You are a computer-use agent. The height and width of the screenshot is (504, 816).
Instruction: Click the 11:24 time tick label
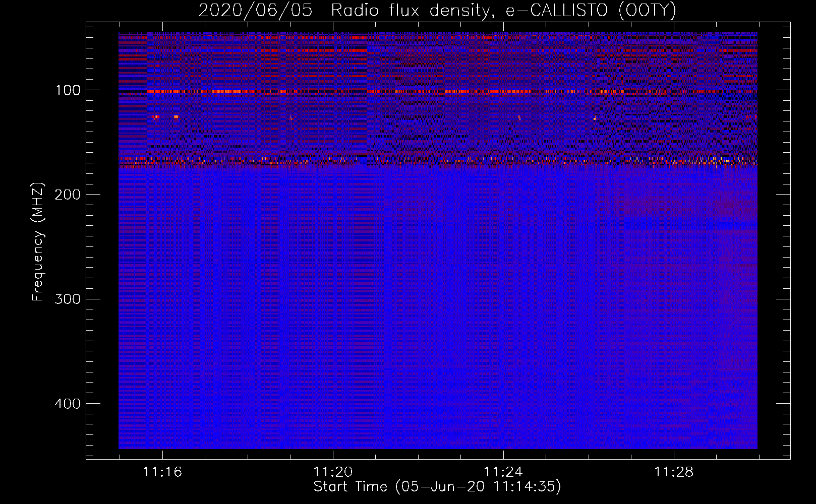[x=503, y=472]
